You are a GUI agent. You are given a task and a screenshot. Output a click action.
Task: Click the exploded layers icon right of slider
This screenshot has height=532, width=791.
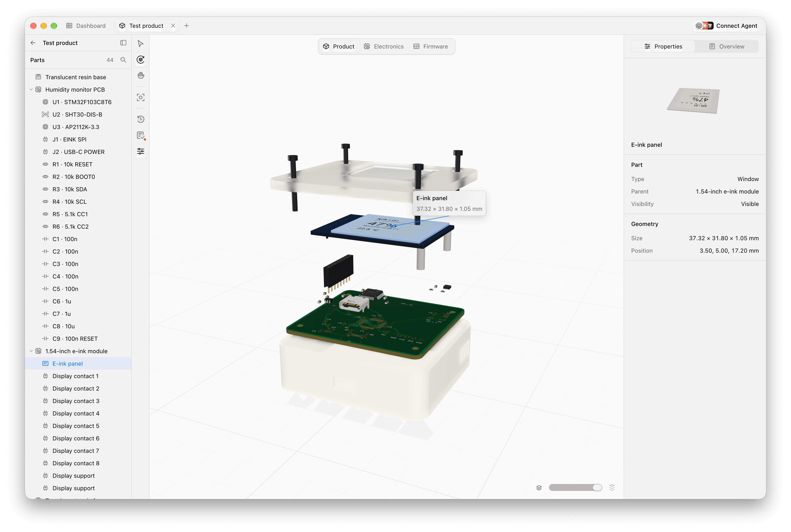coord(612,488)
